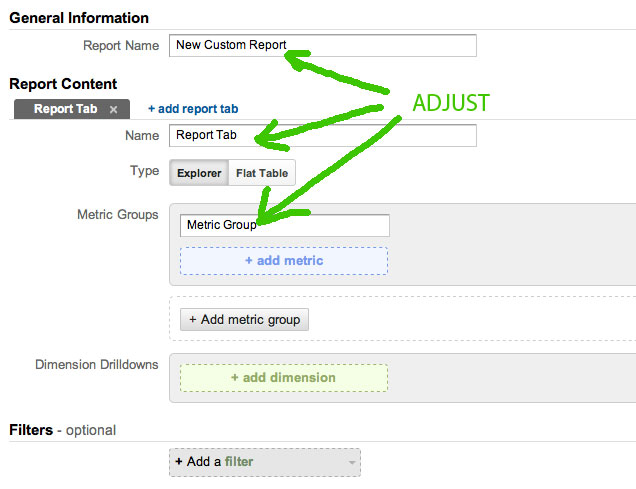This screenshot has width=636, height=489.
Task: Select the Explorer report type
Action: click(x=199, y=173)
